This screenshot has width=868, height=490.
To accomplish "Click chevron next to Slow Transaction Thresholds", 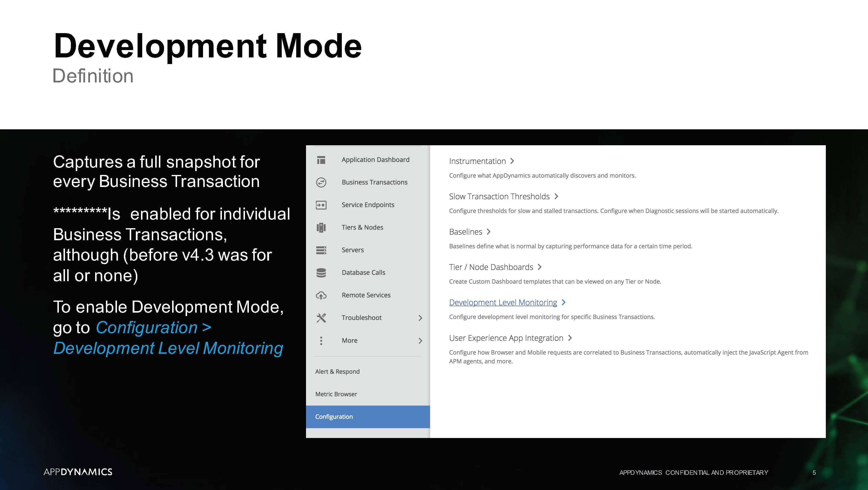I will (x=556, y=196).
